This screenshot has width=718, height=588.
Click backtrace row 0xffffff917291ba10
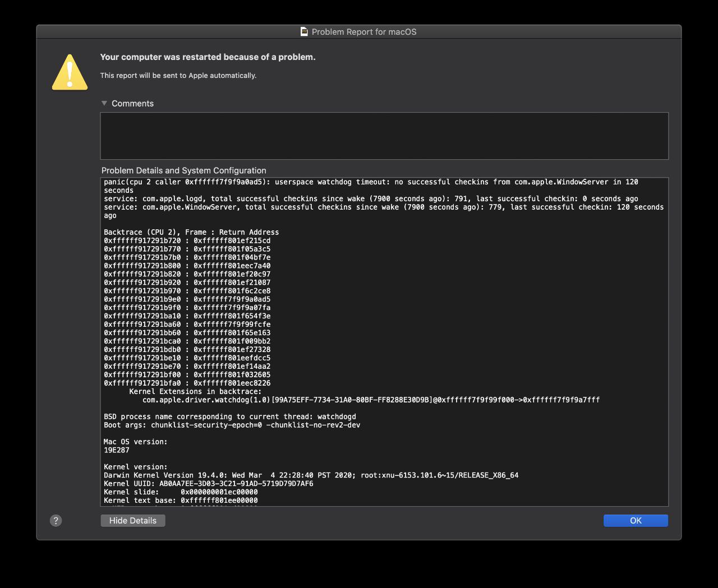(x=187, y=316)
